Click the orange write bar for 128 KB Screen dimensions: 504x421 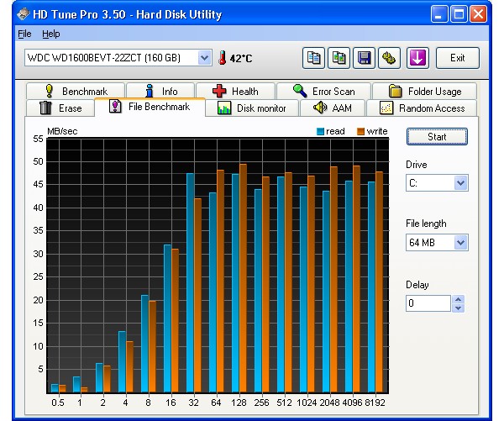[244, 278]
